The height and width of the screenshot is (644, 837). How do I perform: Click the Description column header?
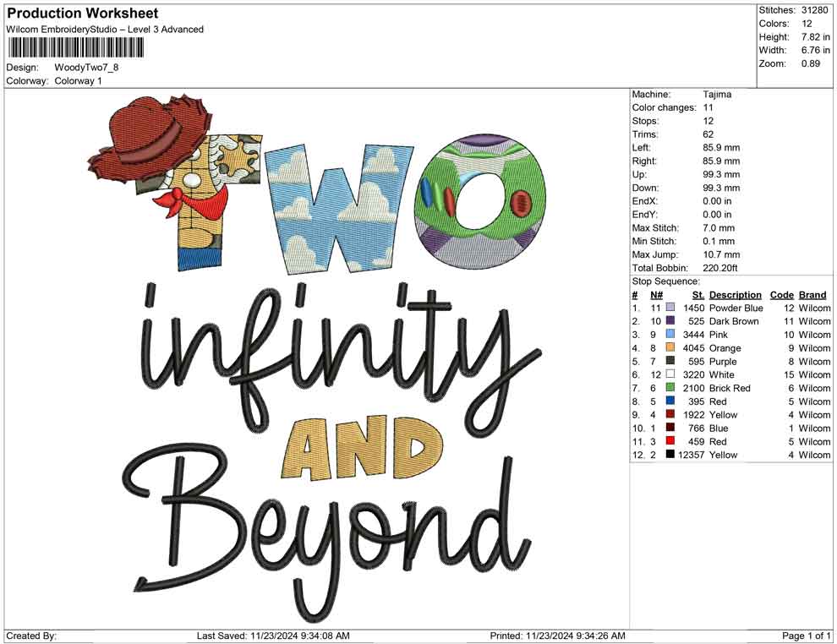tap(735, 295)
